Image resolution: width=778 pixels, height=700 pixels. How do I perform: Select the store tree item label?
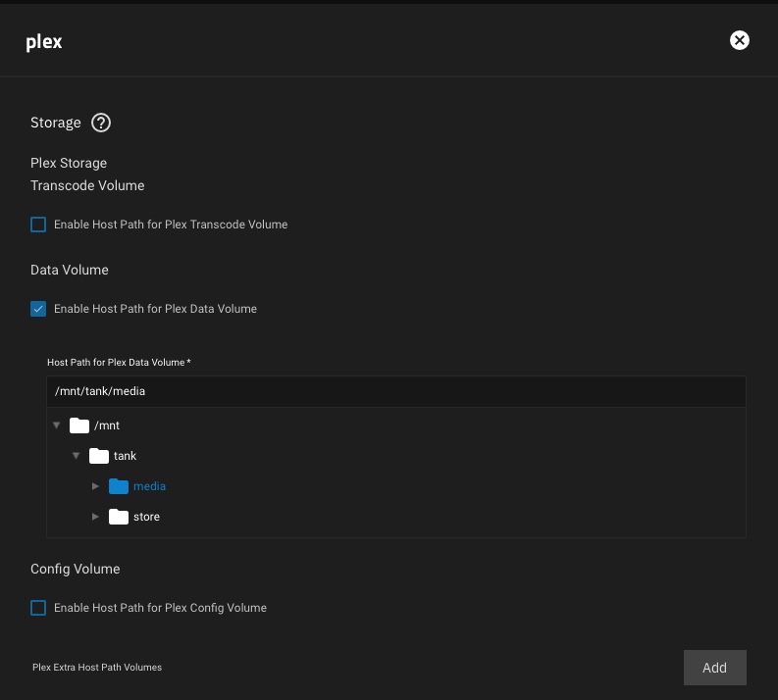pyautogui.click(x=146, y=517)
